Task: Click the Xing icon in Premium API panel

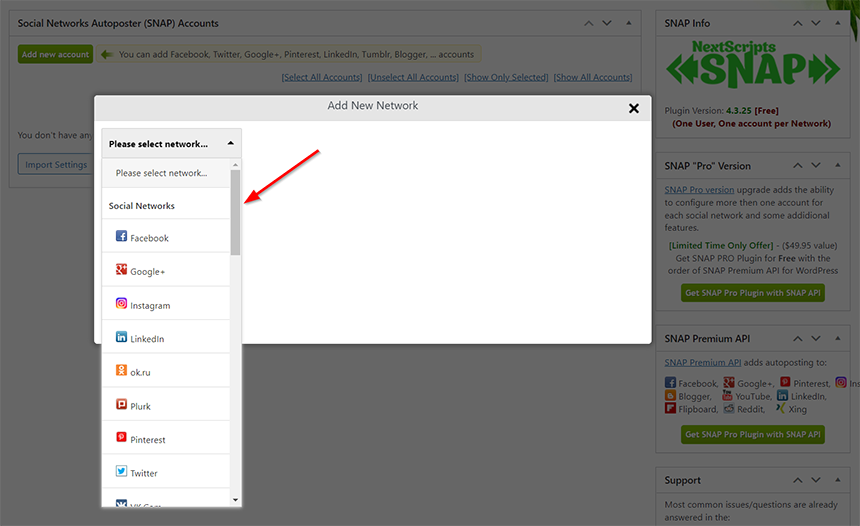Action: click(780, 408)
